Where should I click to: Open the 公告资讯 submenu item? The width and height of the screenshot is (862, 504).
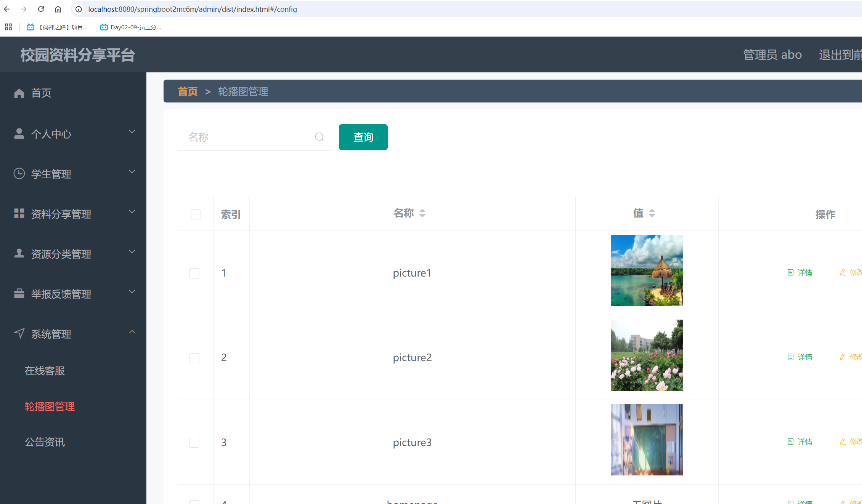tap(45, 442)
